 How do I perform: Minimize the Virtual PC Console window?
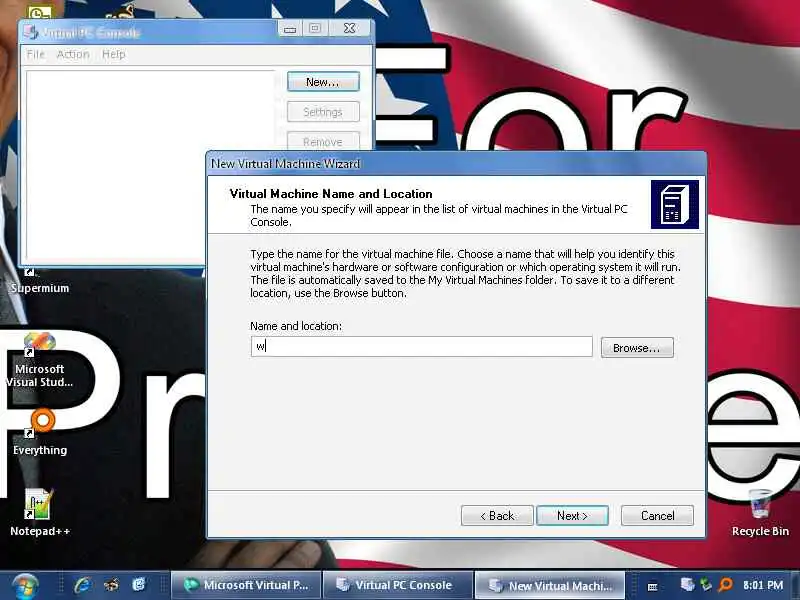coord(290,29)
